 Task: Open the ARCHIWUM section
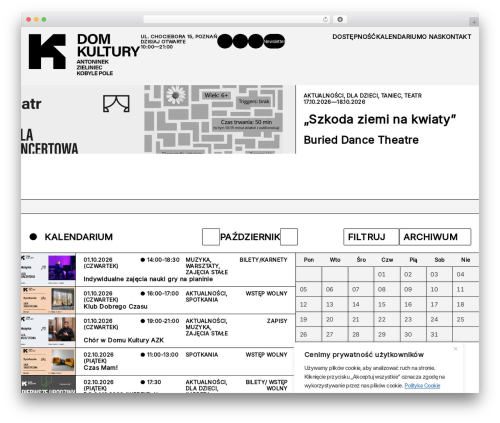(x=435, y=237)
